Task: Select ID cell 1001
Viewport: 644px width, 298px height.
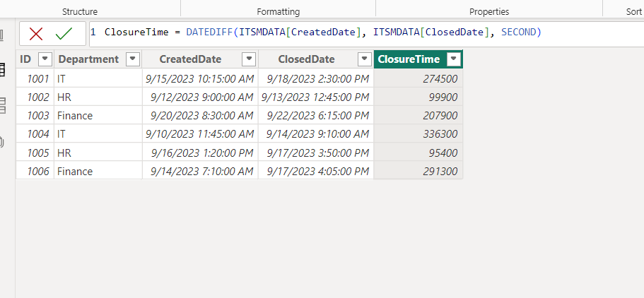Action: point(35,78)
